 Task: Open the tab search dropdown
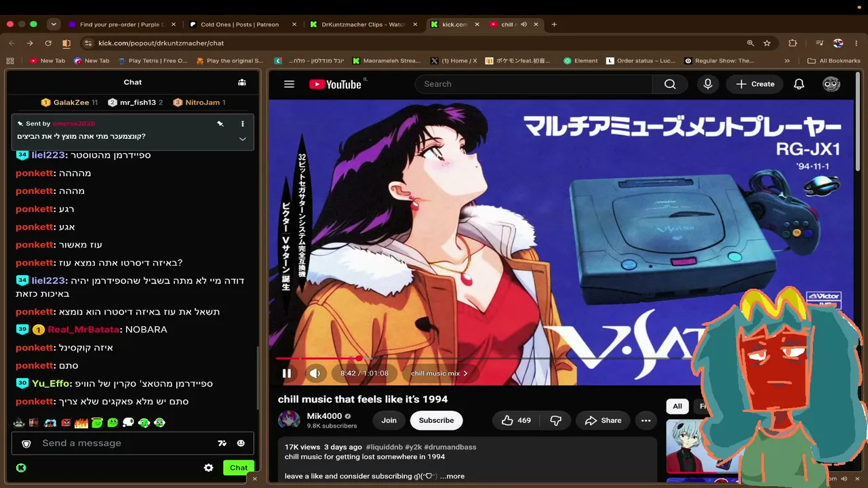coord(54,24)
